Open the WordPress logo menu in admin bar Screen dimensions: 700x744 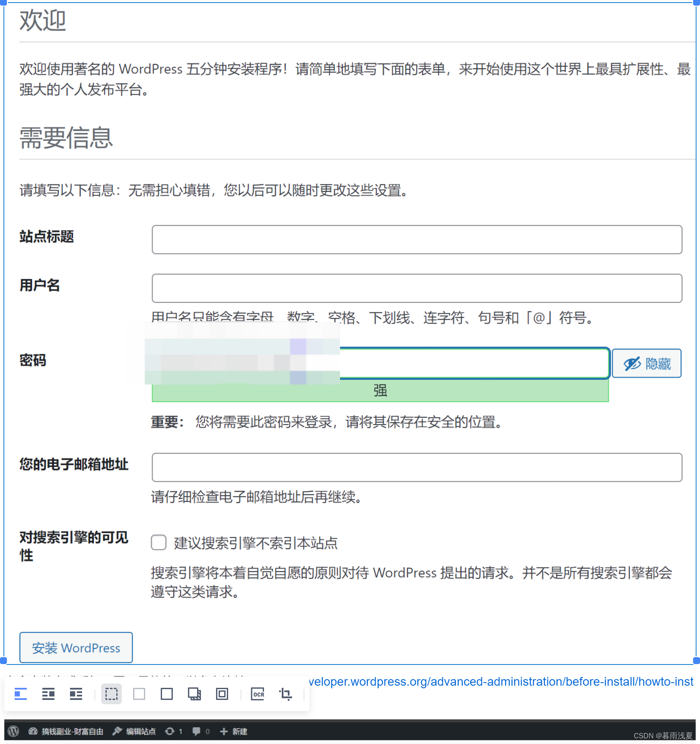(14, 731)
